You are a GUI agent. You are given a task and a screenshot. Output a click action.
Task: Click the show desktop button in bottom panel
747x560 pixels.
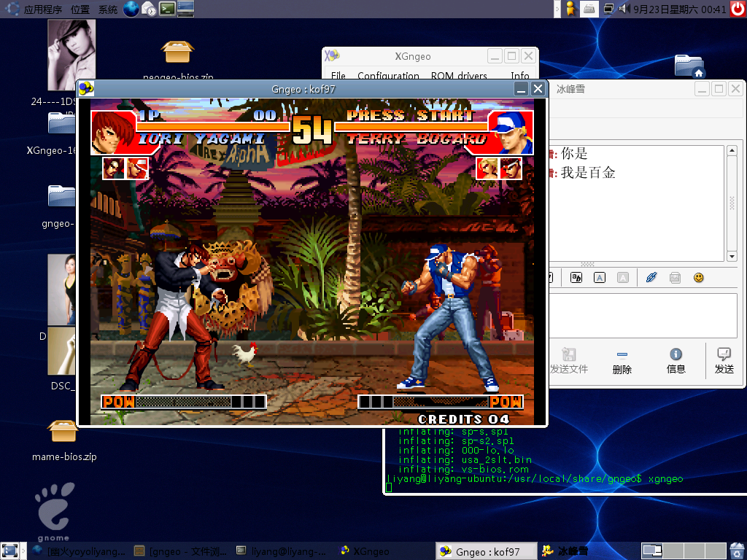(9, 551)
